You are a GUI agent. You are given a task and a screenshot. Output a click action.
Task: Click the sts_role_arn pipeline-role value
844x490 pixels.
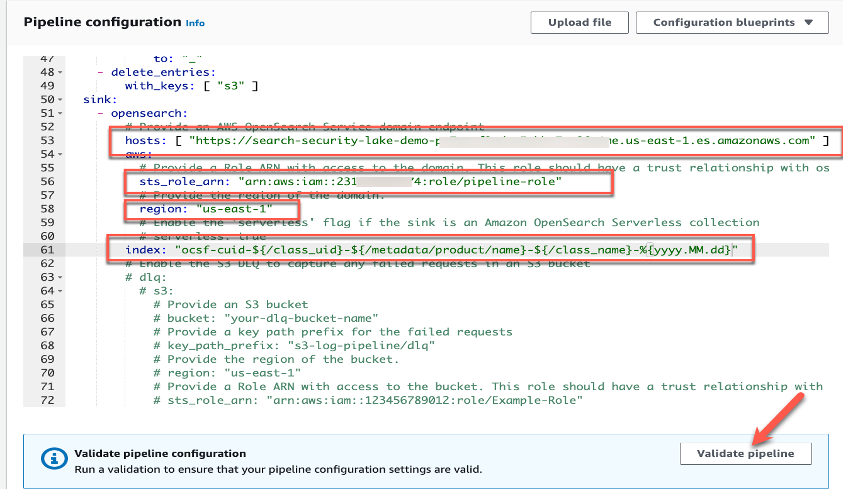click(x=399, y=181)
